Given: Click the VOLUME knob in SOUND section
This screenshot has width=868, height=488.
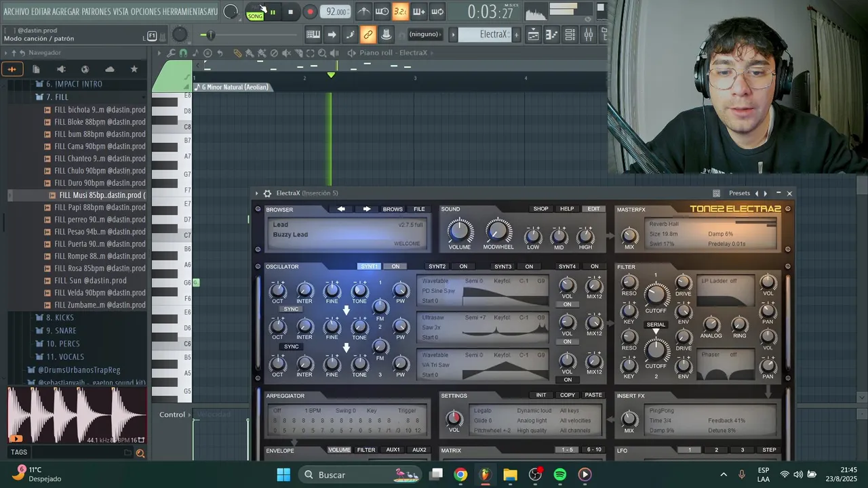Looking at the screenshot, I should tap(459, 230).
